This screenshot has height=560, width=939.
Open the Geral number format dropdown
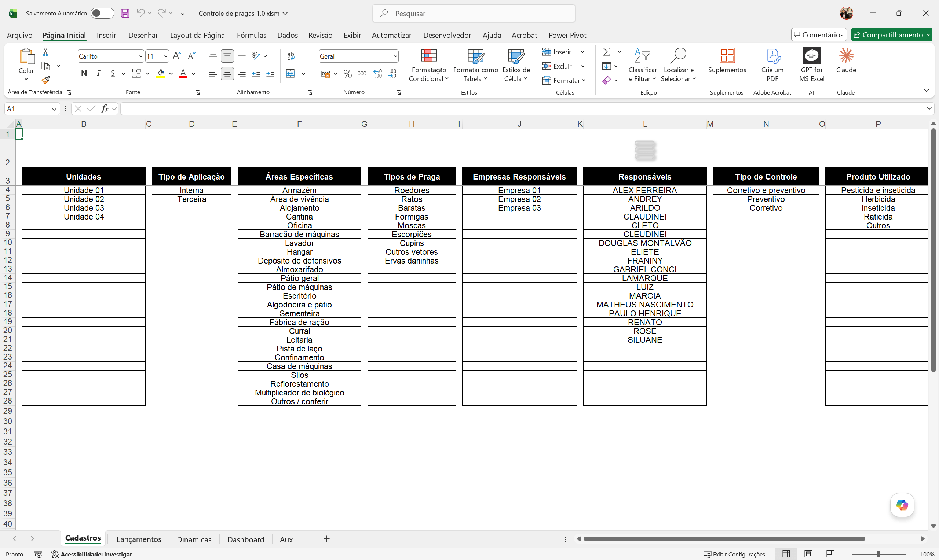395,56
